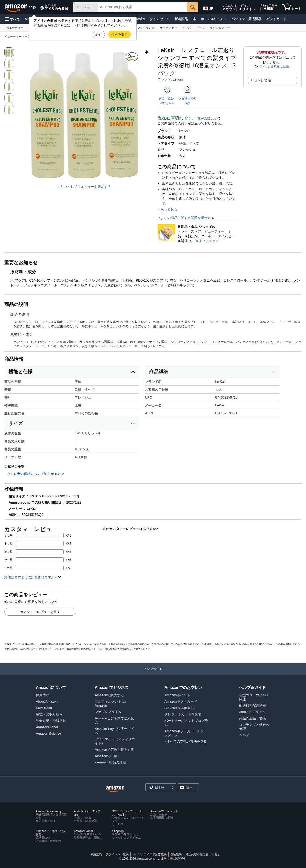Viewport: 306px width, 868px height.
Task: Open the ビューティー search category dropdown
Action: tap(86, 7)
